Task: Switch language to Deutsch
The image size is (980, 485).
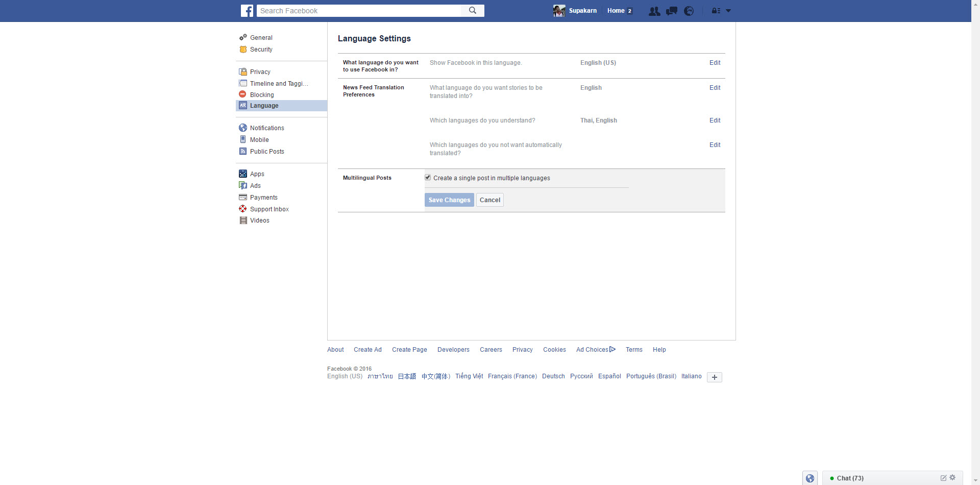Action: [x=553, y=376]
